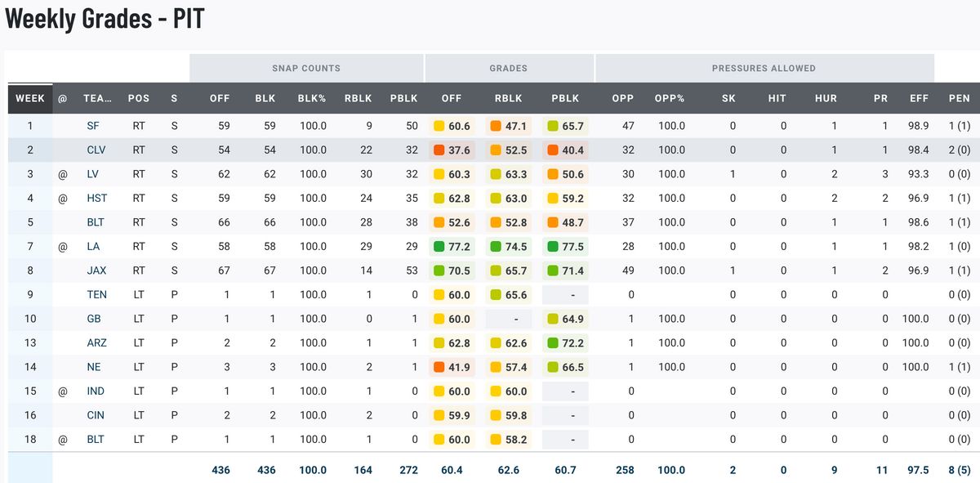Sort by the OPP% column header
Screen dimensions: 980x483
(670, 98)
